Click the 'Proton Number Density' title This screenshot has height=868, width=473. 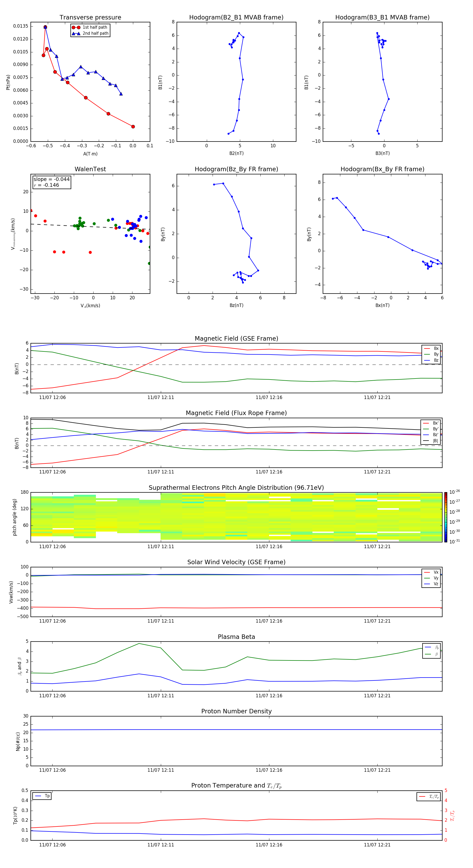236,711
